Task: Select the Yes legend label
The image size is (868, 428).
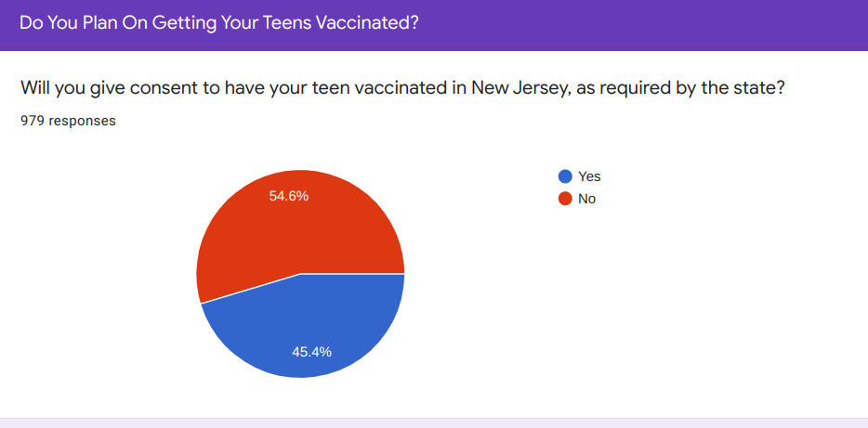Action: 589,176
